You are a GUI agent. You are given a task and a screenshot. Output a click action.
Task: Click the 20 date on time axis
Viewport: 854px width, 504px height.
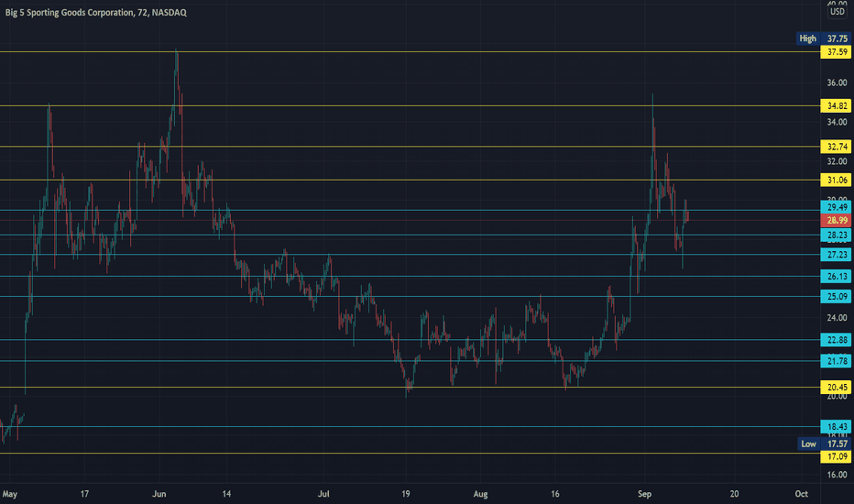[x=734, y=494]
